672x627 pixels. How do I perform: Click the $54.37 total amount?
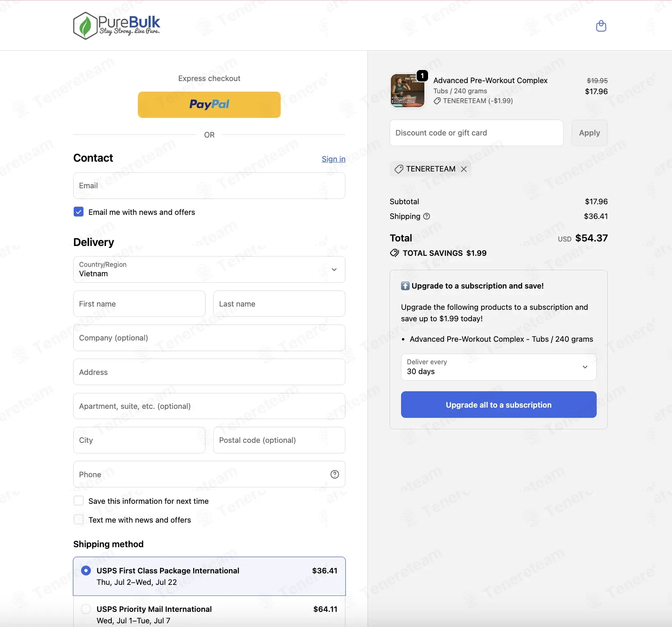(x=591, y=238)
